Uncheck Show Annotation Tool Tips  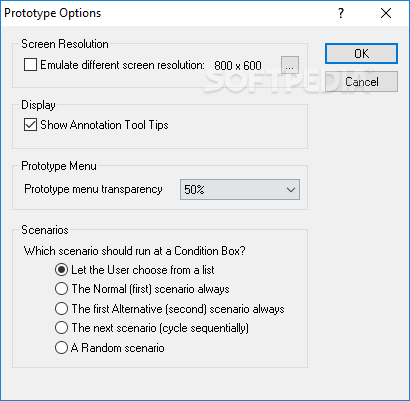tap(30, 125)
